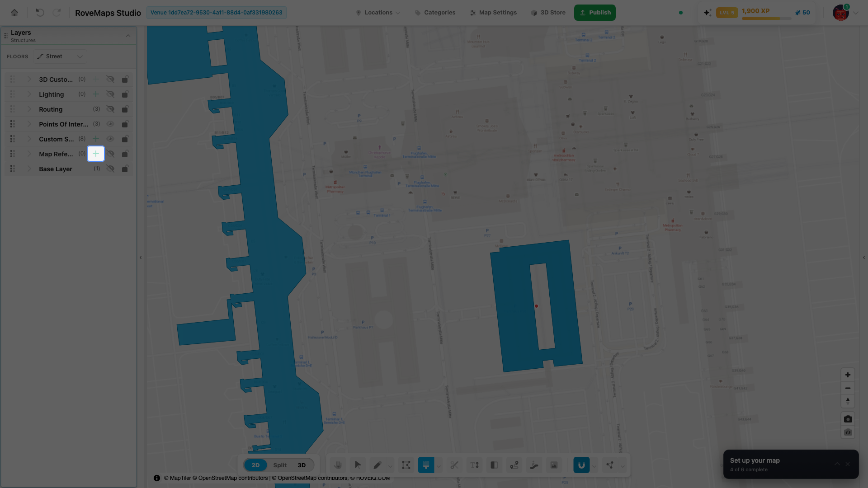Select the arrow pointer tool
Viewport: 868px width, 488px height.
point(358,465)
